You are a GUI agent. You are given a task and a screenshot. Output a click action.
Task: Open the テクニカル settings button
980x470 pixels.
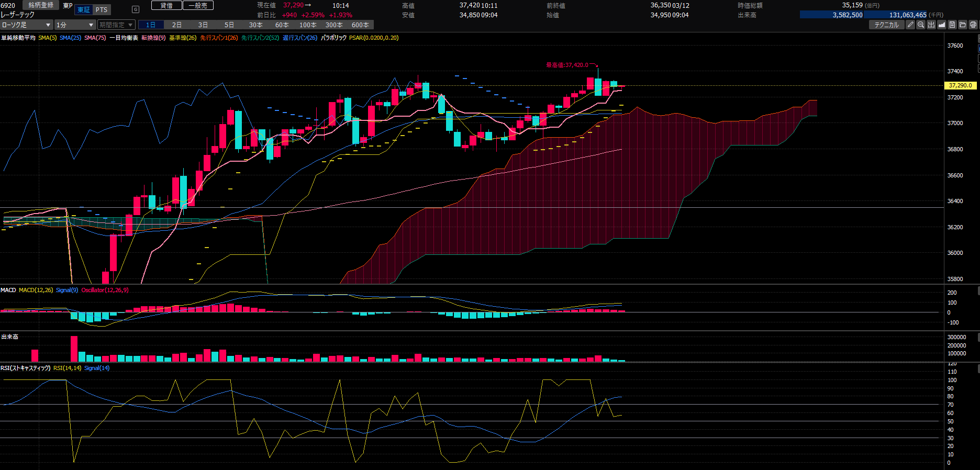(x=886, y=25)
